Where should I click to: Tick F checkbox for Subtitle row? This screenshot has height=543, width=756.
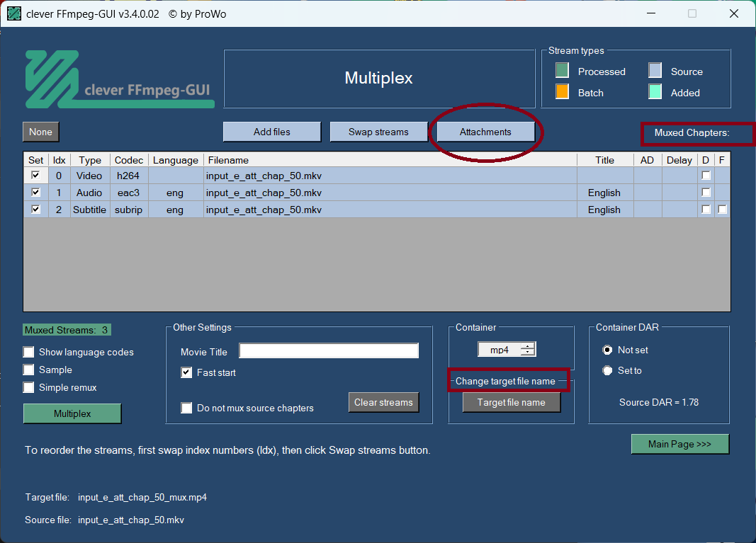(722, 209)
